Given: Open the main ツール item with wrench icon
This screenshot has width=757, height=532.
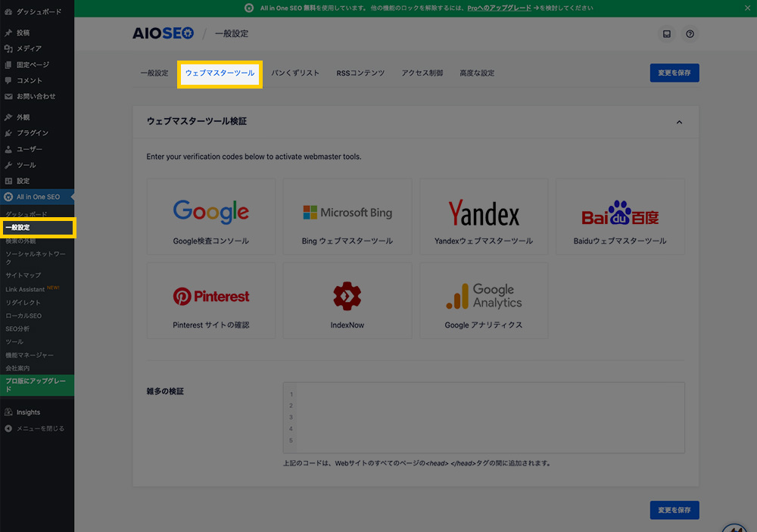Looking at the screenshot, I should tap(37, 165).
